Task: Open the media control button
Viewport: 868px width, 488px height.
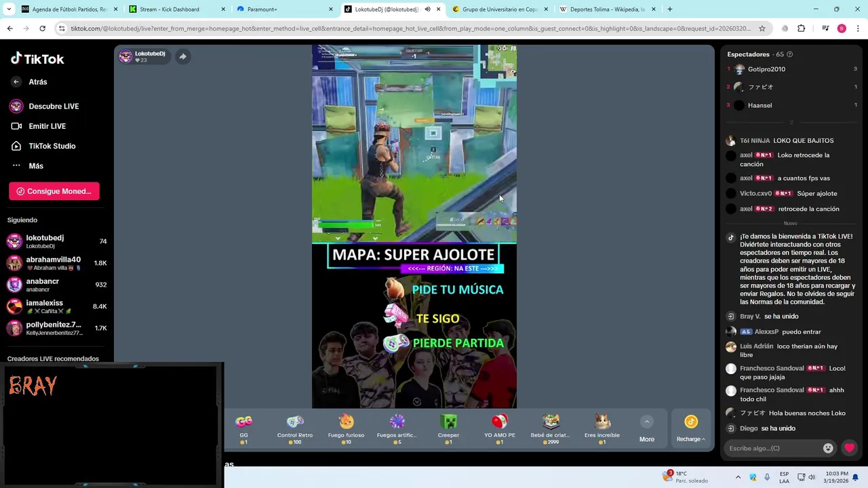Action: coord(825,28)
